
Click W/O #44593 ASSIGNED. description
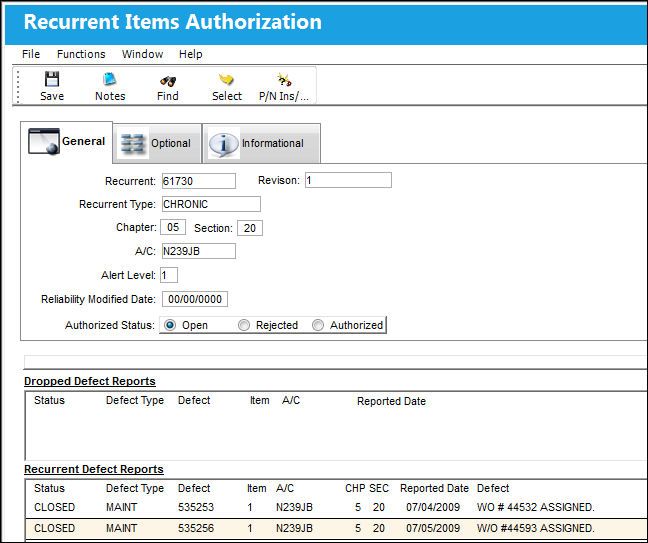(x=536, y=528)
